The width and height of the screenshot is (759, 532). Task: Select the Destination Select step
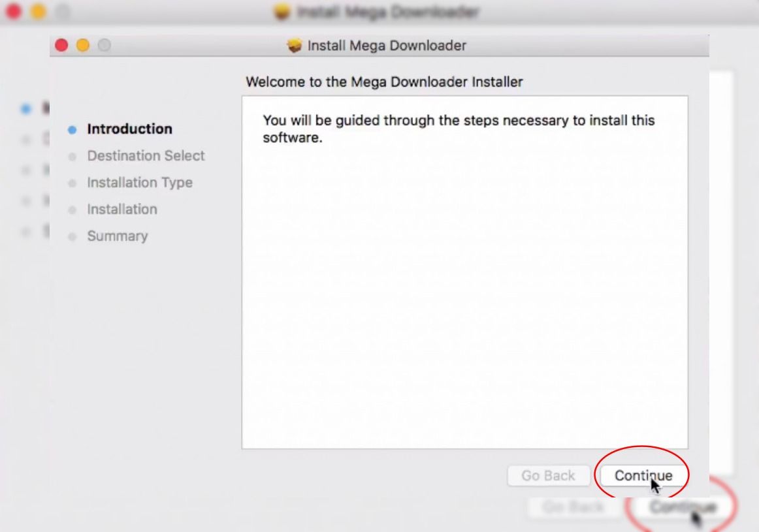[146, 156]
